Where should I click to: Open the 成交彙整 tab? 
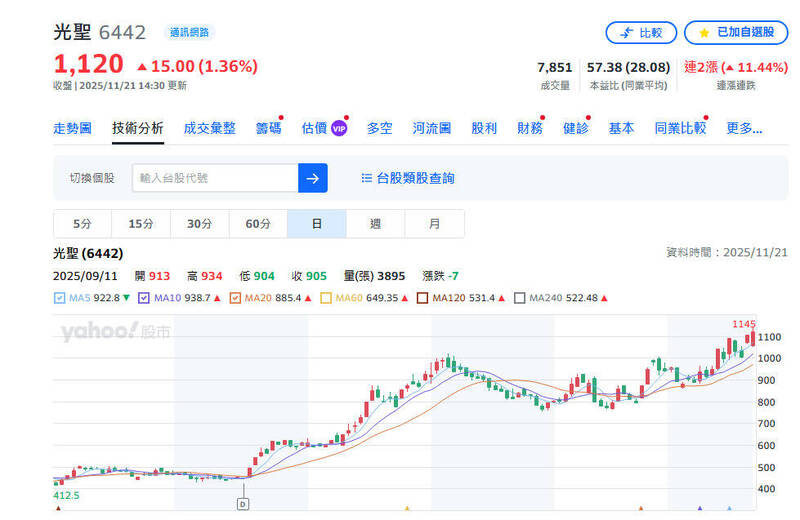click(x=209, y=128)
